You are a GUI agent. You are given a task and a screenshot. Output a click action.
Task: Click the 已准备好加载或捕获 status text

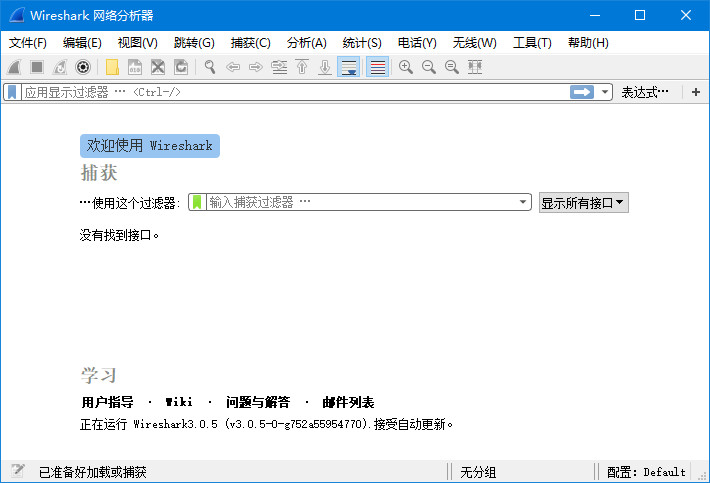point(92,472)
